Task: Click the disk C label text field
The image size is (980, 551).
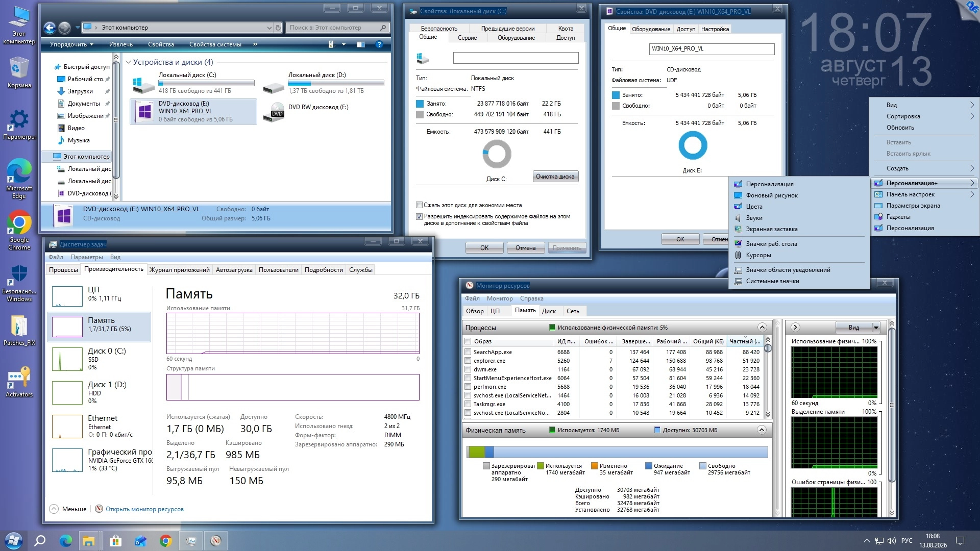Action: 516,58
